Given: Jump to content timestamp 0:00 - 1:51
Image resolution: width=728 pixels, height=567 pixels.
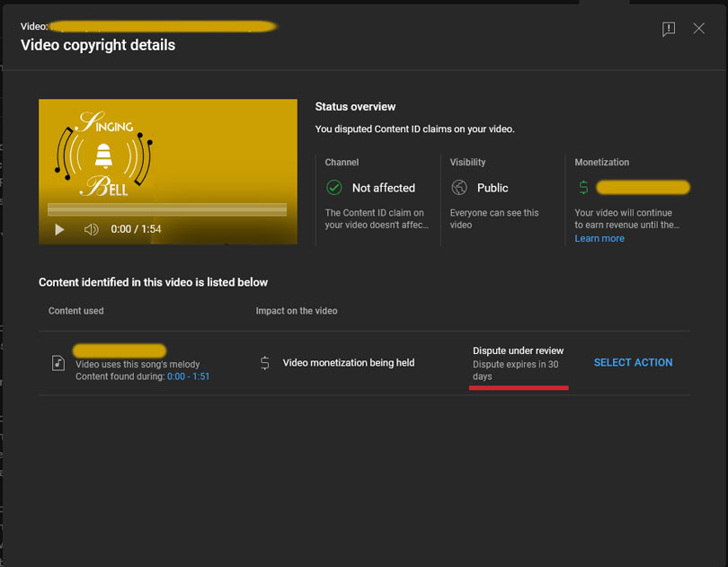Looking at the screenshot, I should 188,377.
